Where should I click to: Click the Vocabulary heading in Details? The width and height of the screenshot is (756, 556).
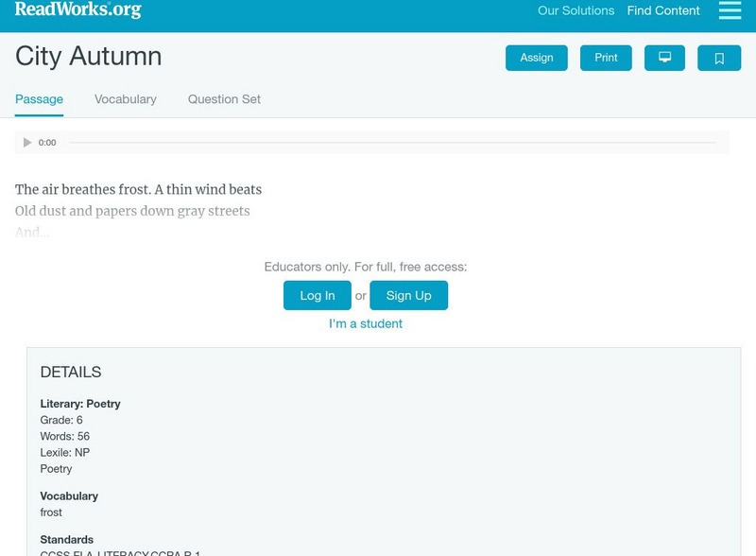[x=69, y=496]
